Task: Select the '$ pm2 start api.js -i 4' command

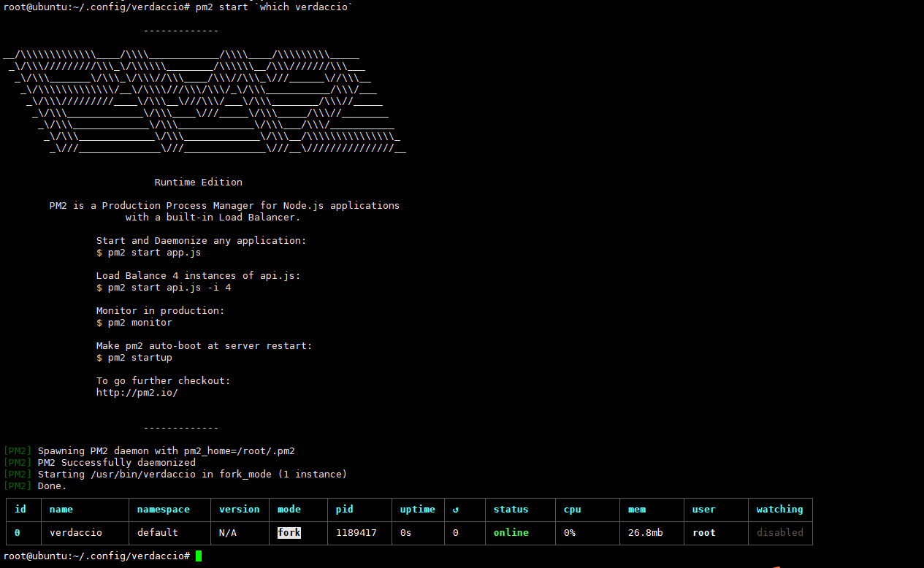Action: point(164,288)
